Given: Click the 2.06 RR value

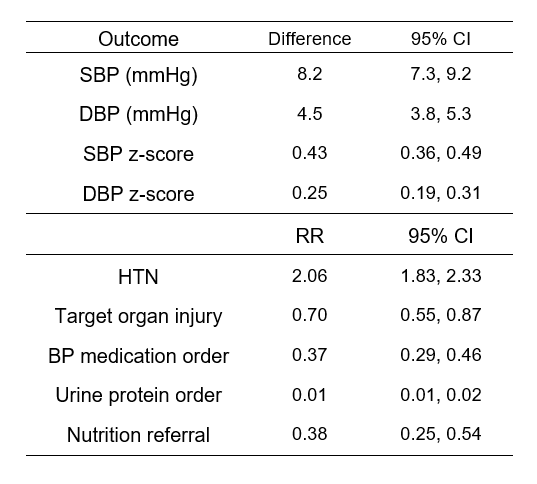Looking at the screenshot, I should 310,276.
